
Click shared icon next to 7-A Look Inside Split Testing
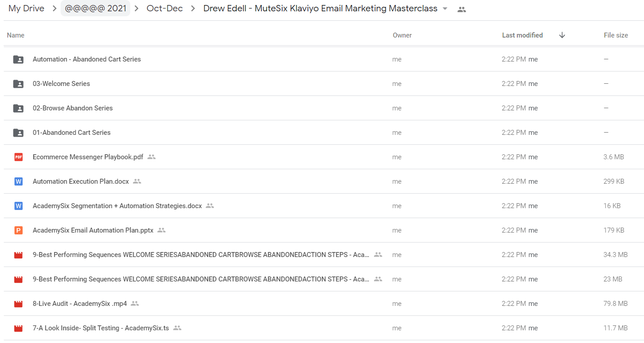click(x=177, y=328)
